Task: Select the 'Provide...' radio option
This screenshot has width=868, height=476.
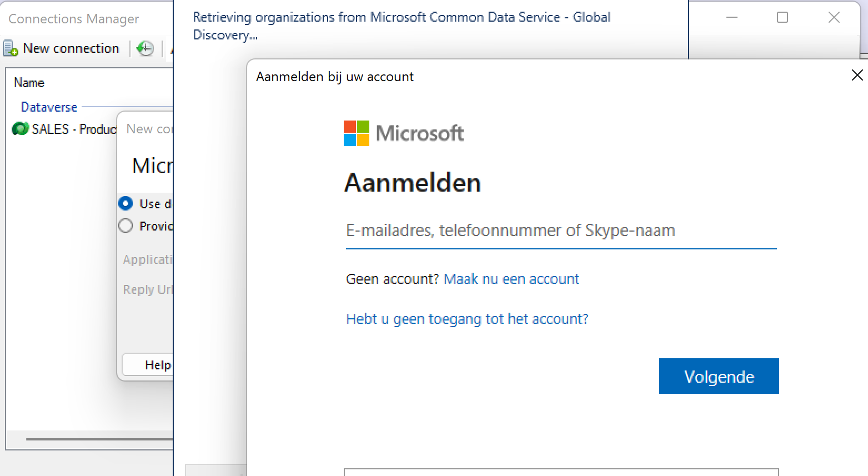Action: pyautogui.click(x=126, y=226)
